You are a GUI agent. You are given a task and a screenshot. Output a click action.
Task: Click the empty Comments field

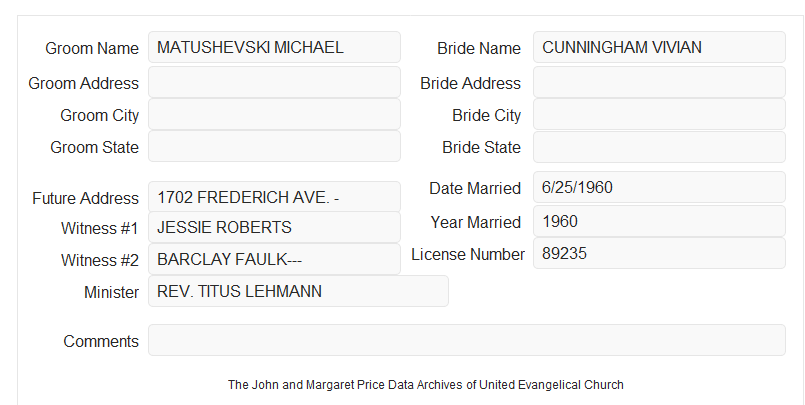click(x=467, y=340)
